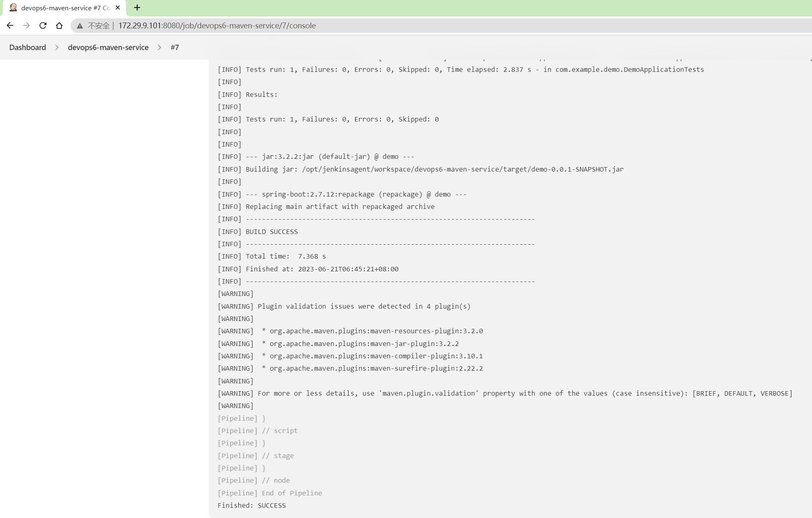Open build #7 breadcrumb link
The width and height of the screenshot is (812, 518).
click(x=175, y=48)
